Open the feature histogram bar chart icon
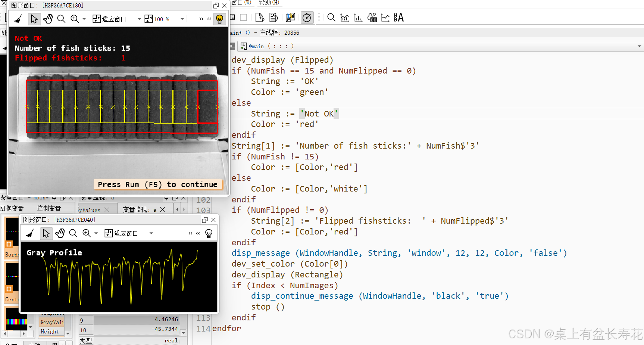 click(x=358, y=18)
